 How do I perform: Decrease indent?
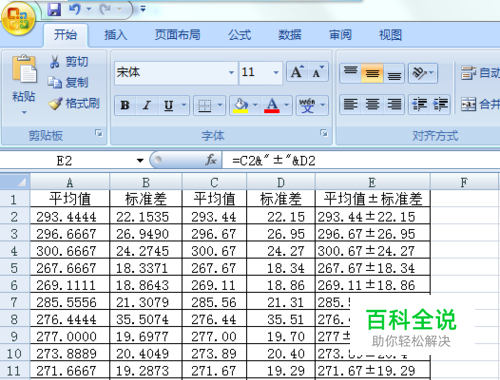[x=419, y=104]
